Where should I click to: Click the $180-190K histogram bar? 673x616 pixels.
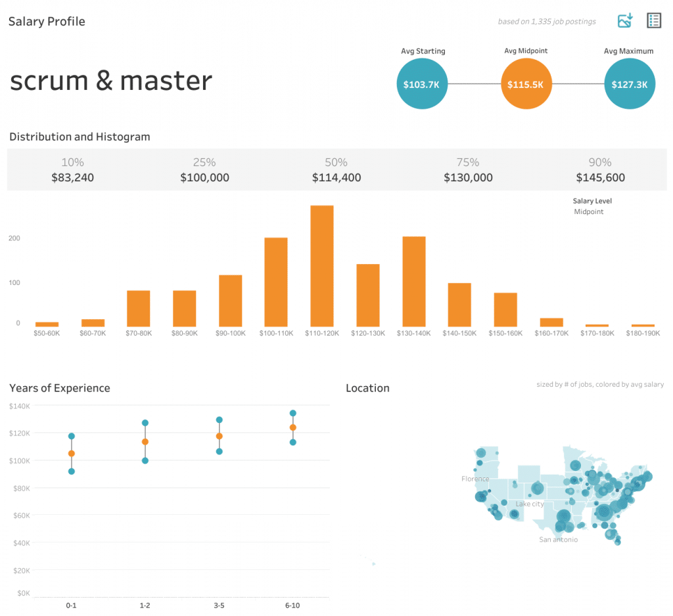point(643,326)
